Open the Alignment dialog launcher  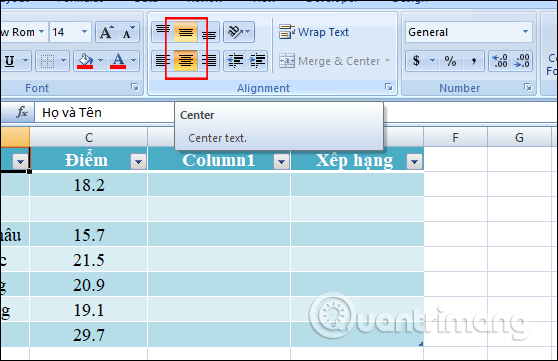pyautogui.click(x=389, y=87)
